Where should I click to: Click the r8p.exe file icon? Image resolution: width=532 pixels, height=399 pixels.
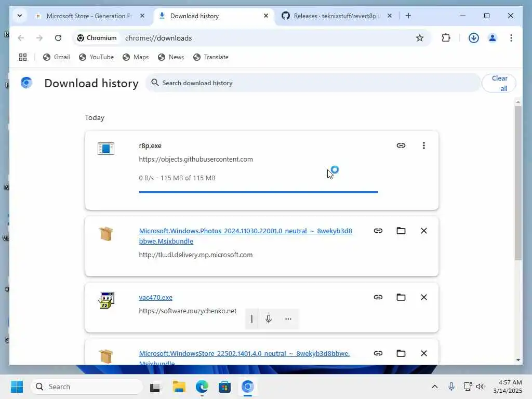tap(106, 149)
